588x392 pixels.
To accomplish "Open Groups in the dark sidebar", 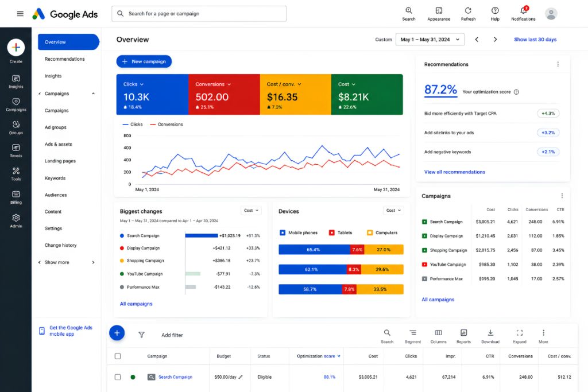I will coord(16,128).
